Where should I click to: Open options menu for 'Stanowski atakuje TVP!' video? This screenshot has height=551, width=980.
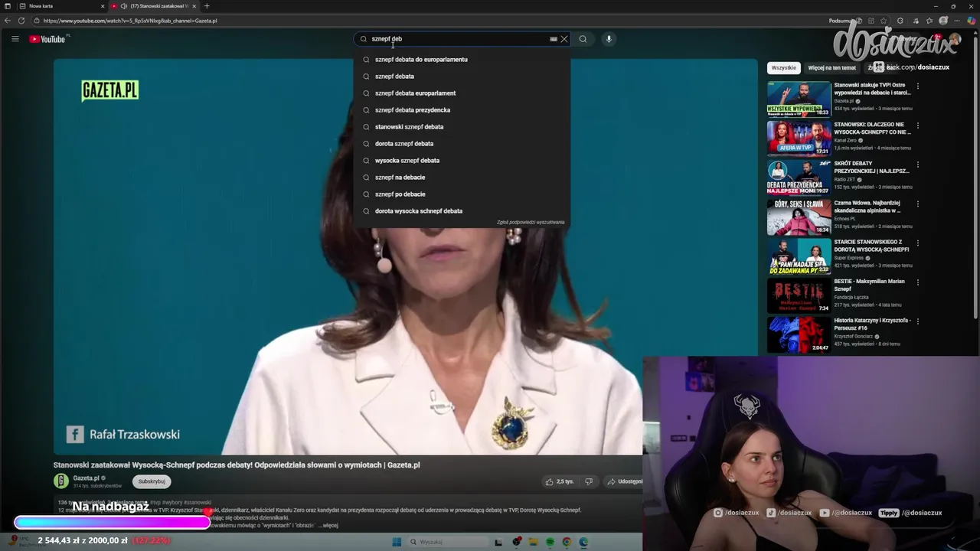917,86
